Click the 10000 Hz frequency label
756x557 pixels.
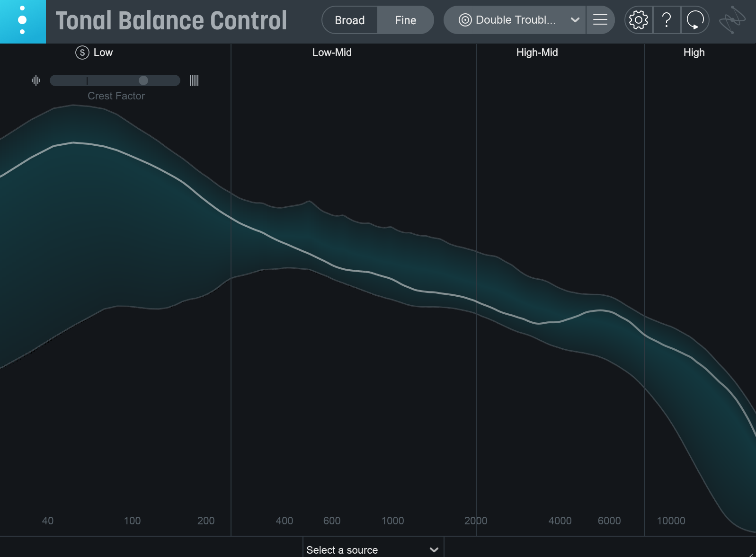pos(671,521)
